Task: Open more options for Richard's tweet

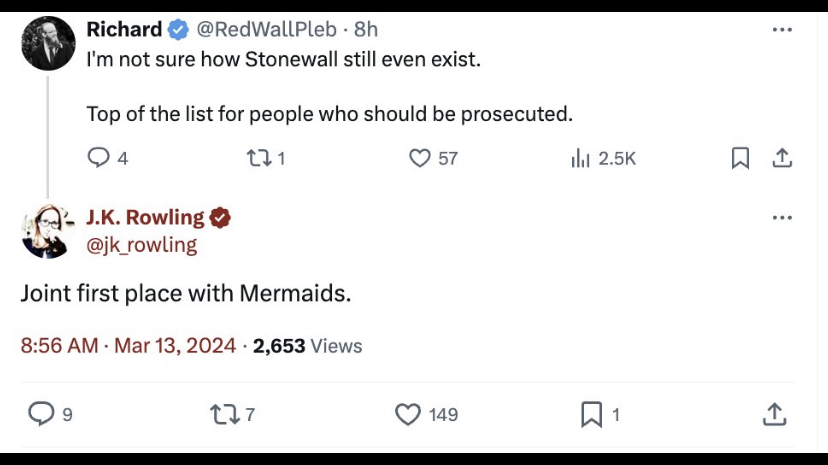Action: [782, 30]
